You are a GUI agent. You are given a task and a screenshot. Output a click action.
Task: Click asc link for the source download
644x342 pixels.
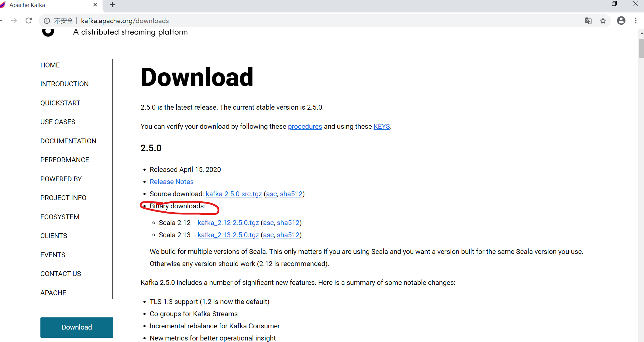point(271,194)
